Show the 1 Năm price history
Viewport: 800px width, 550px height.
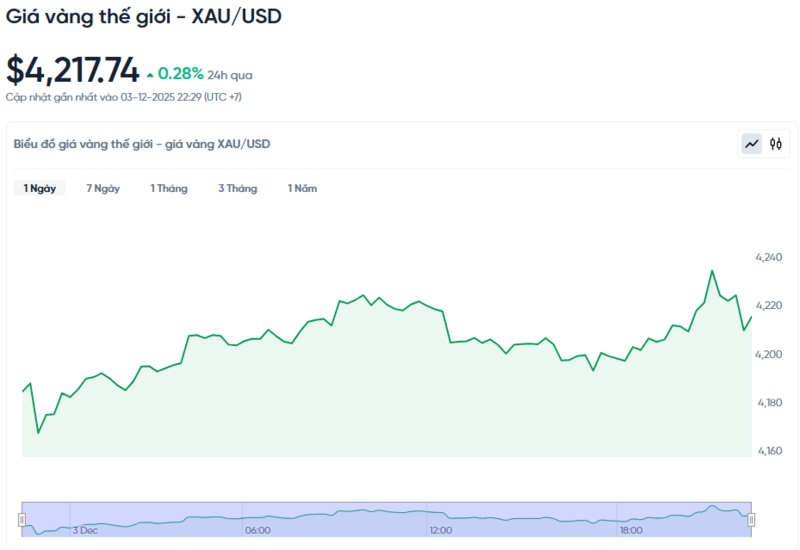pos(302,188)
